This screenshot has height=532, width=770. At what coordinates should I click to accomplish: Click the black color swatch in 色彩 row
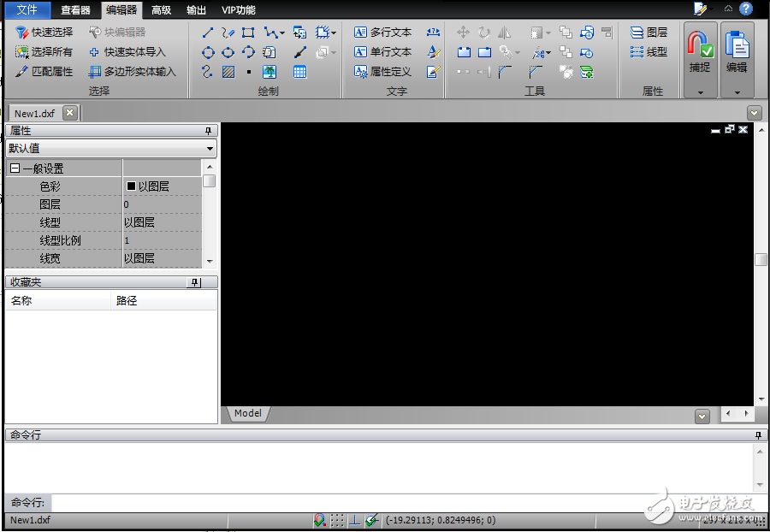click(131, 186)
